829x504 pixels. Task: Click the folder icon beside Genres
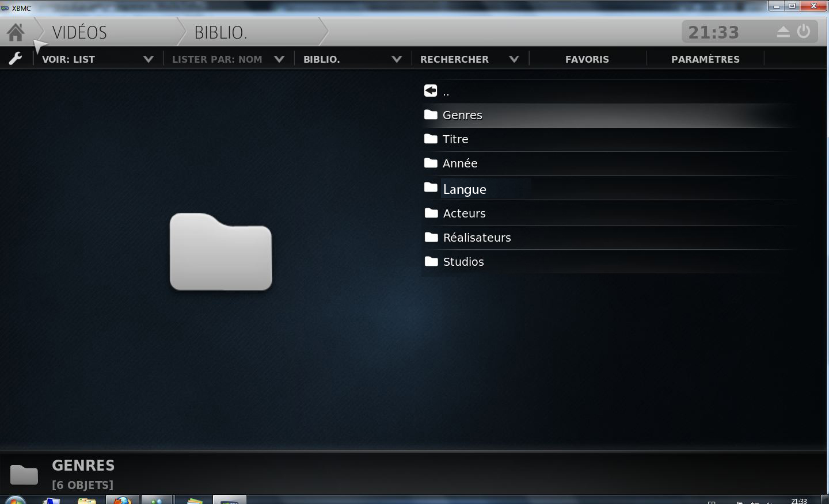click(431, 115)
